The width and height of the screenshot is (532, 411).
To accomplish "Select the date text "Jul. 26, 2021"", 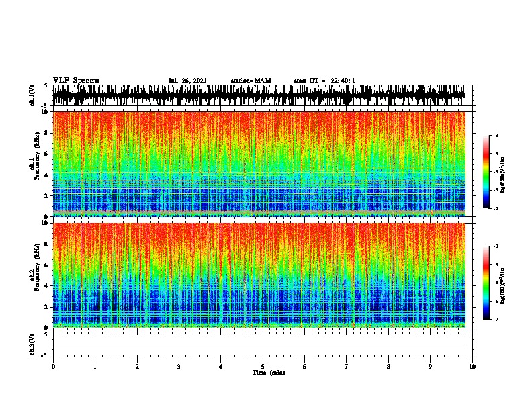I will [187, 81].
